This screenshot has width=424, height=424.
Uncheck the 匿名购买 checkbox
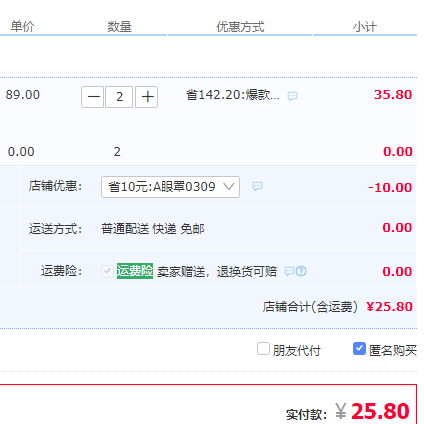[359, 349]
